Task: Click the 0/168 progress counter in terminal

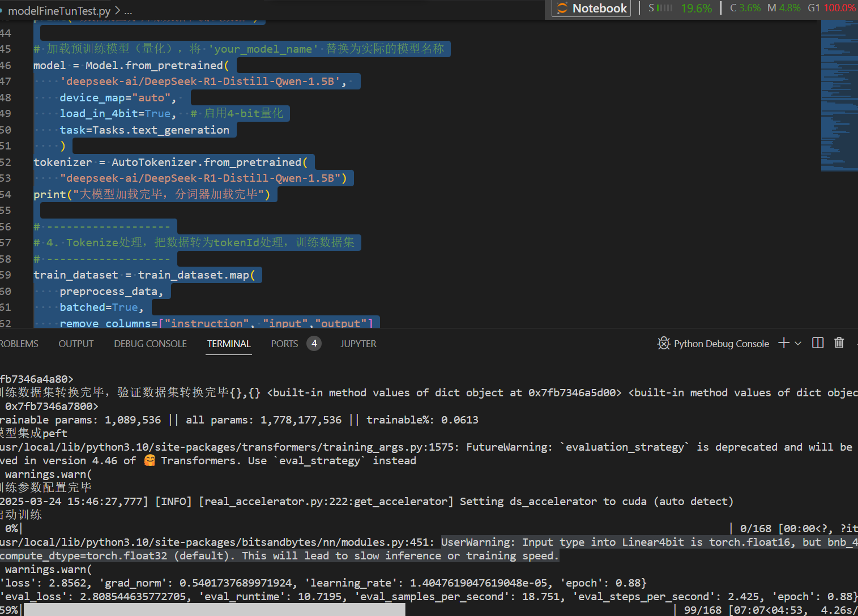Action: pyautogui.click(x=755, y=528)
